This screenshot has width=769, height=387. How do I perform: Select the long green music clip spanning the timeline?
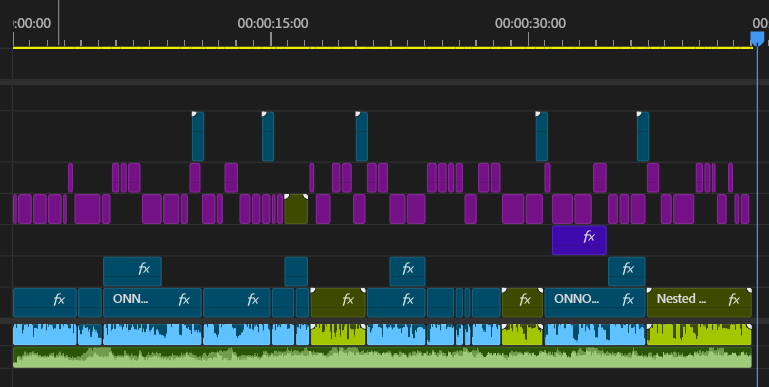(x=382, y=358)
